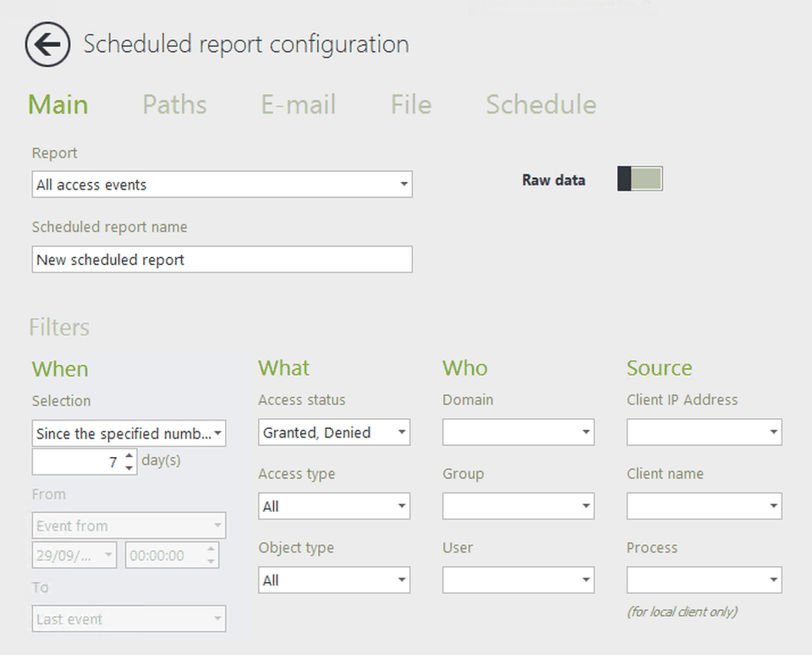Open the File tab
Image resolution: width=812 pixels, height=655 pixels.
pyautogui.click(x=410, y=105)
